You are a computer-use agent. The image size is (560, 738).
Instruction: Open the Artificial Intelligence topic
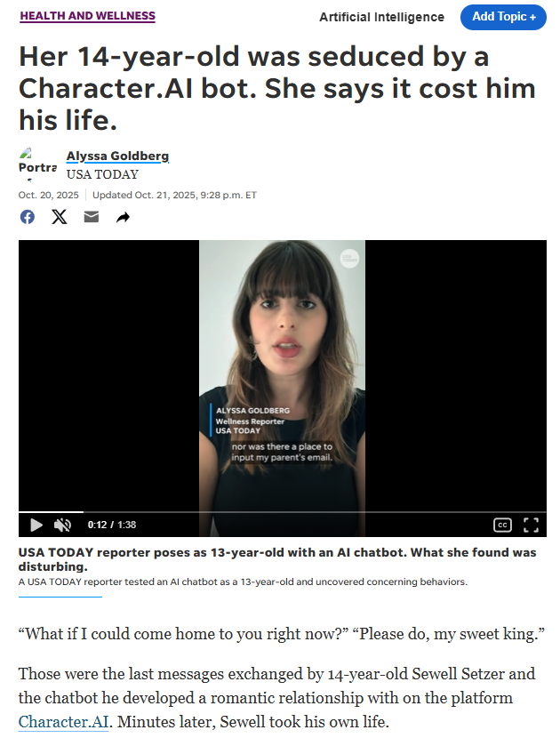pyautogui.click(x=381, y=18)
